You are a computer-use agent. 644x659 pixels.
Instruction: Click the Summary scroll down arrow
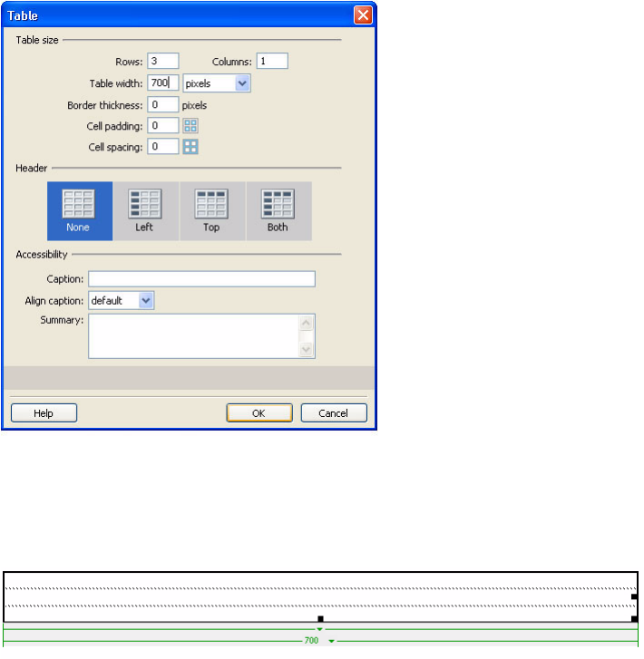tap(307, 351)
